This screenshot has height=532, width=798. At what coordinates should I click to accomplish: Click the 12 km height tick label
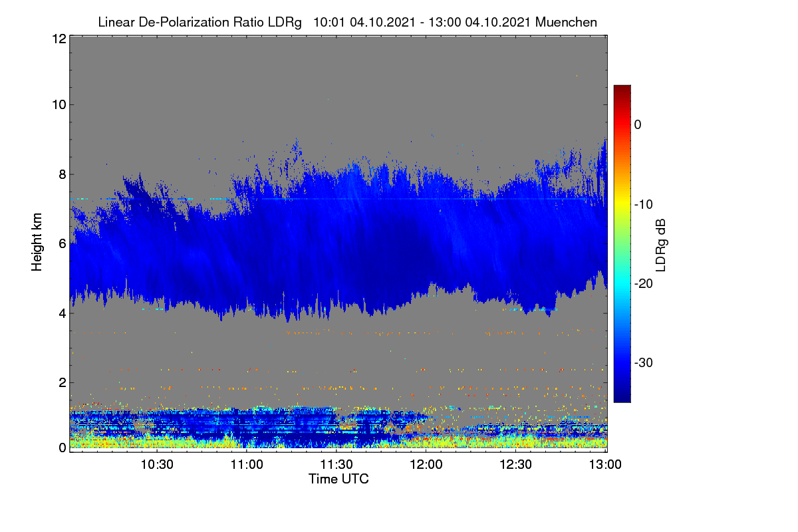click(59, 39)
